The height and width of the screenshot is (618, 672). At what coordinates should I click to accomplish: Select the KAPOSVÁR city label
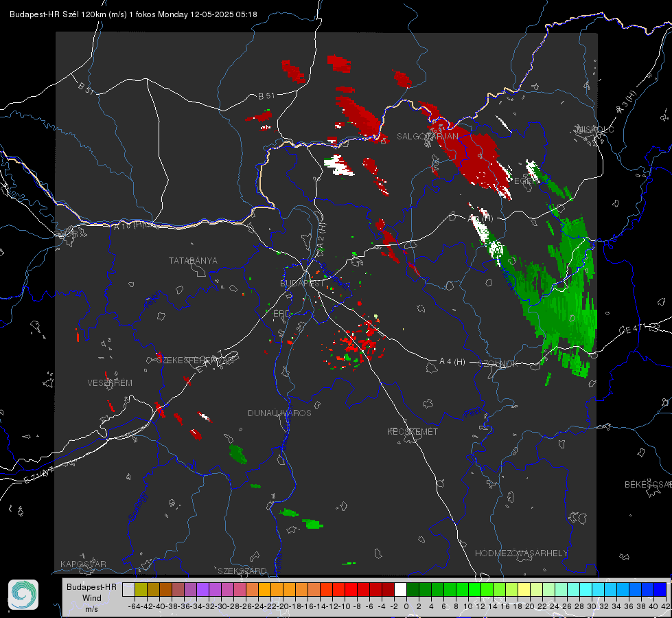click(x=83, y=564)
